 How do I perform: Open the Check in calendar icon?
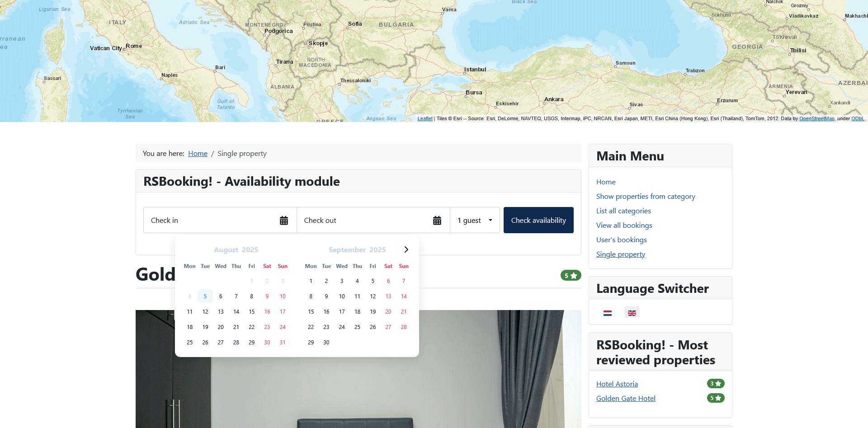click(284, 220)
